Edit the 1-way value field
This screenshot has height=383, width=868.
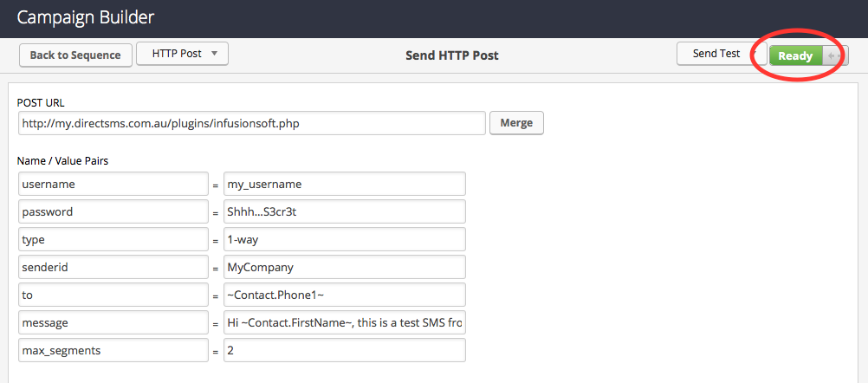[344, 240]
